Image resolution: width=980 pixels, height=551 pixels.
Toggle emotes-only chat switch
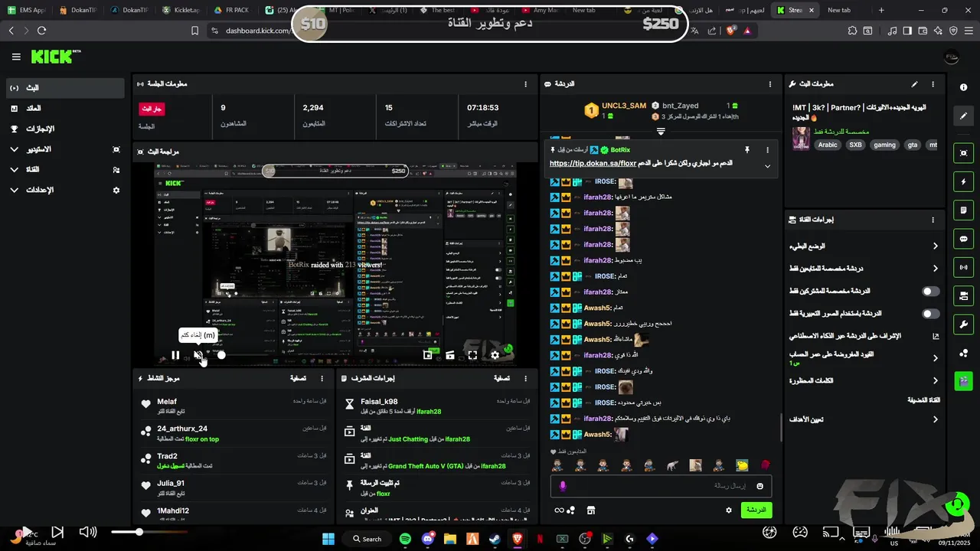(x=931, y=314)
